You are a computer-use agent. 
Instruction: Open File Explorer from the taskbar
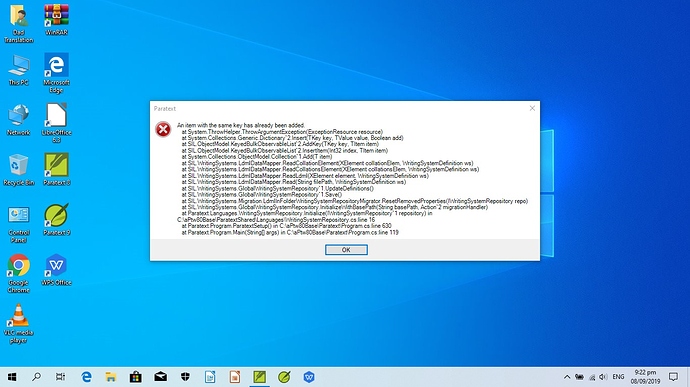[111, 377]
